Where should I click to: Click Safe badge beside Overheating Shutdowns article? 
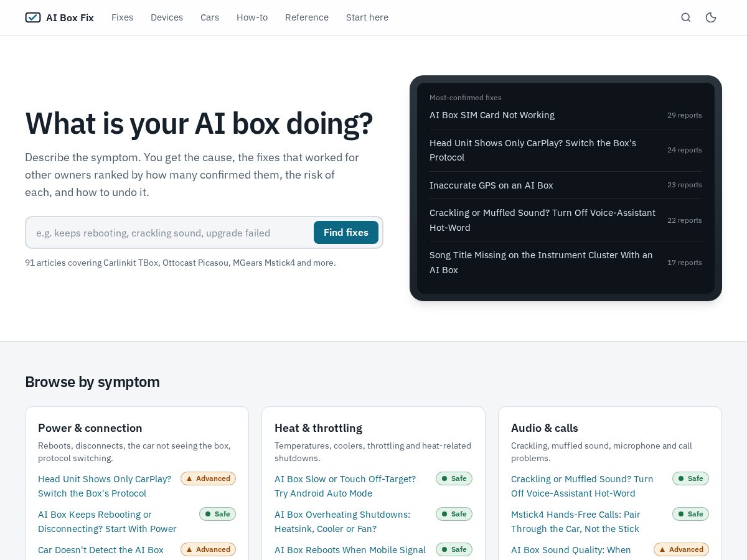454,514
